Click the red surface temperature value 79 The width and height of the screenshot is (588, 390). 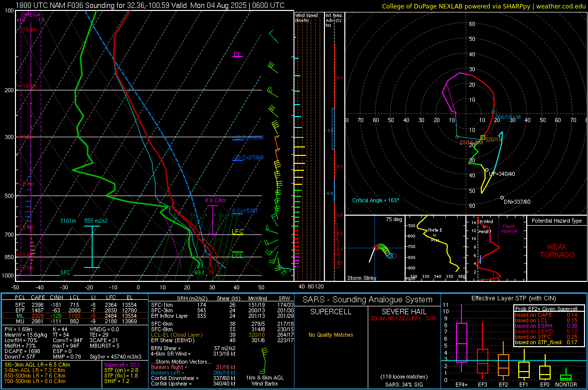coord(211,272)
